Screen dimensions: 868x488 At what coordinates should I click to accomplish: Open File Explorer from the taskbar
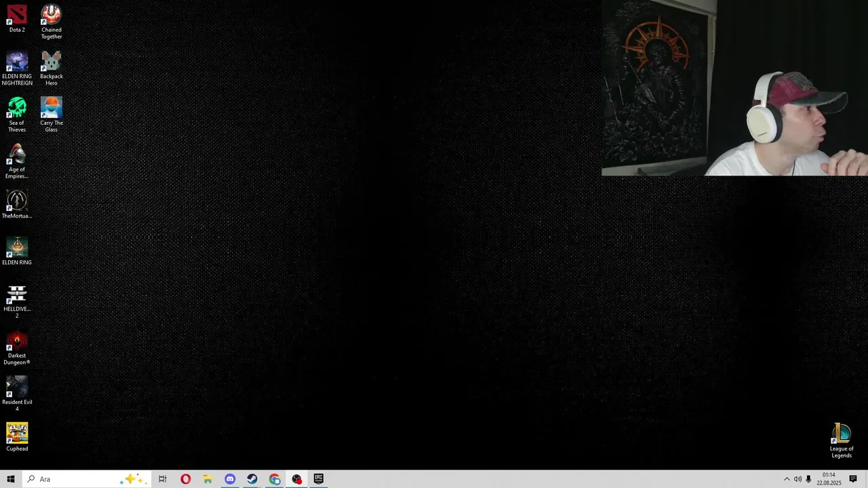(208, 479)
